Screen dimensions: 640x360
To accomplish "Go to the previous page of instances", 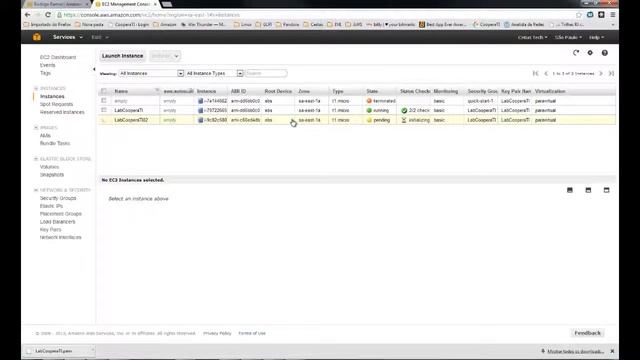I will click(546, 73).
